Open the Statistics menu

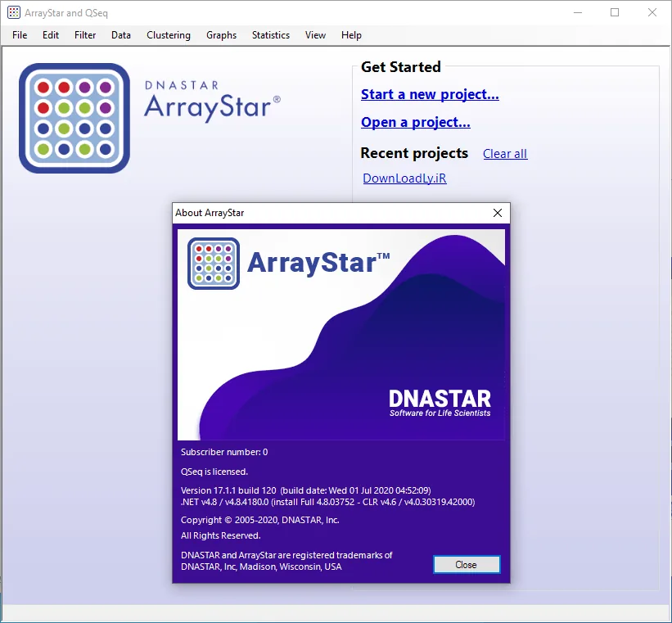pos(270,35)
